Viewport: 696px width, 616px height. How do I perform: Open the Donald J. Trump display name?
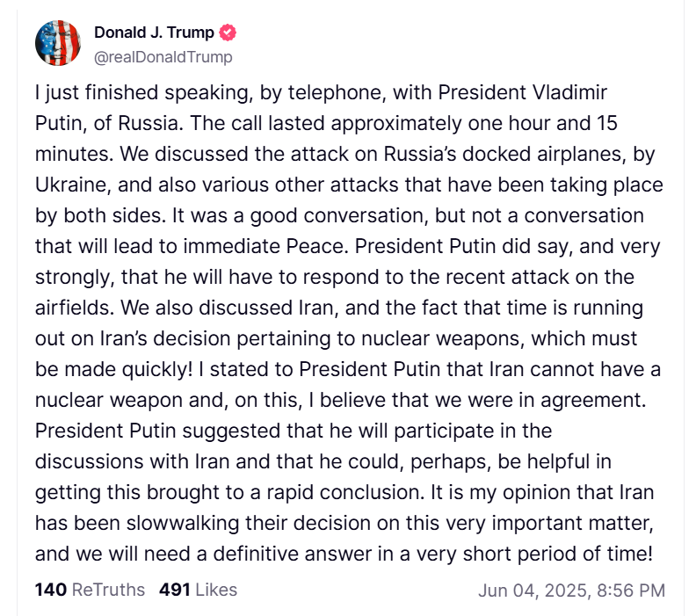(154, 33)
